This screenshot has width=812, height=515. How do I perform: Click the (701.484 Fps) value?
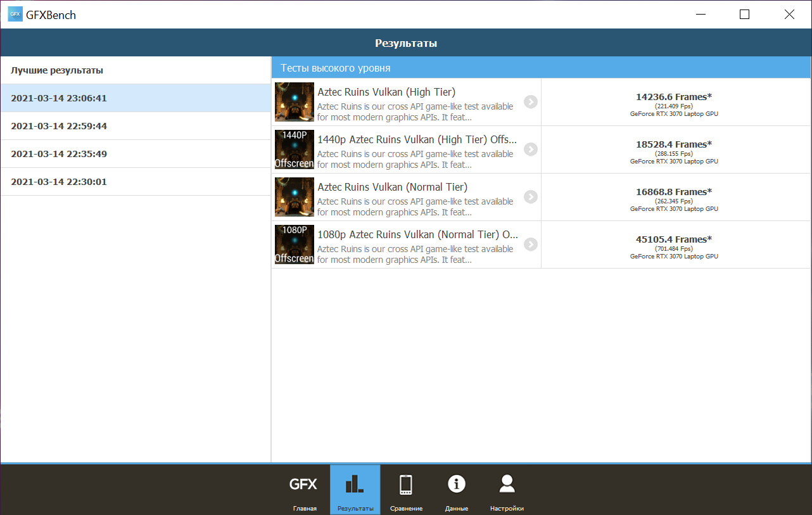674,249
